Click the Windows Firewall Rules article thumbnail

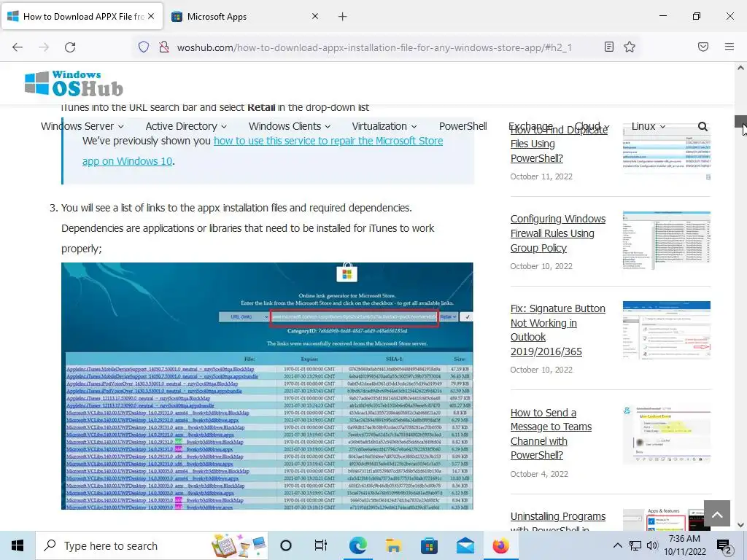pos(667,241)
